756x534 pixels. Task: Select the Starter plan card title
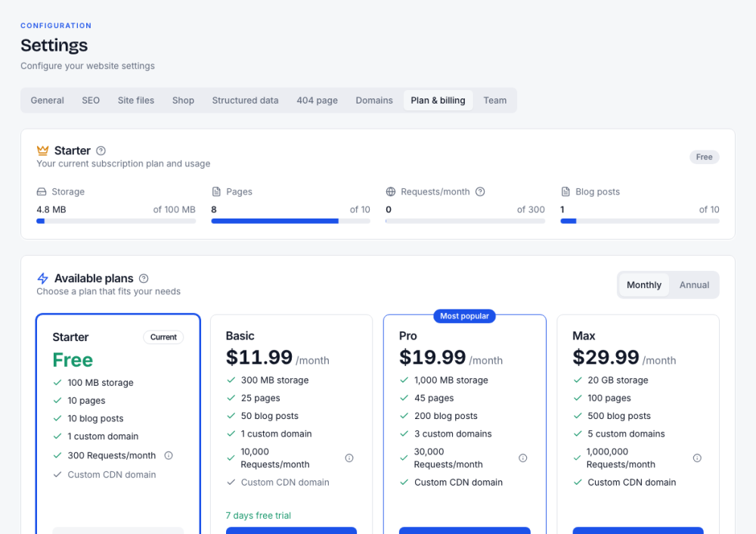click(70, 337)
